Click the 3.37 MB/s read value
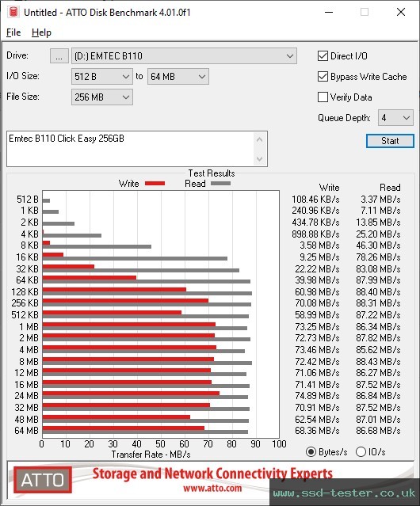Image resolution: width=420 pixels, height=506 pixels. pyautogui.click(x=380, y=200)
